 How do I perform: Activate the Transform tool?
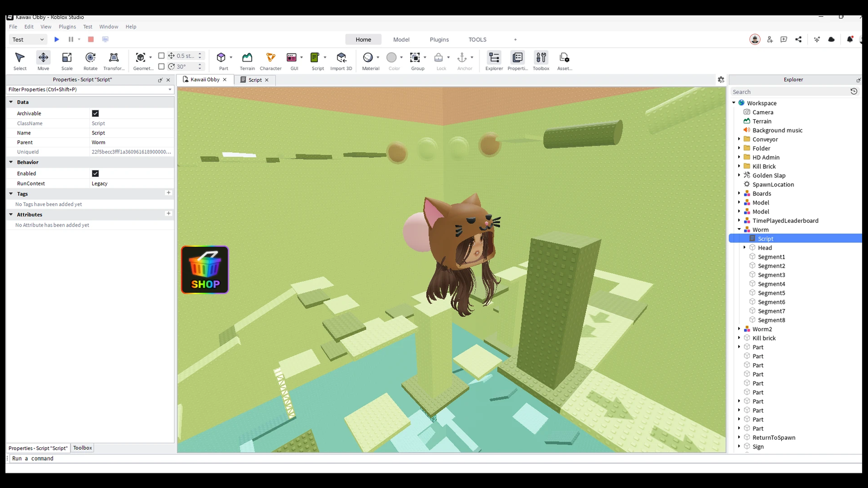[x=114, y=60]
